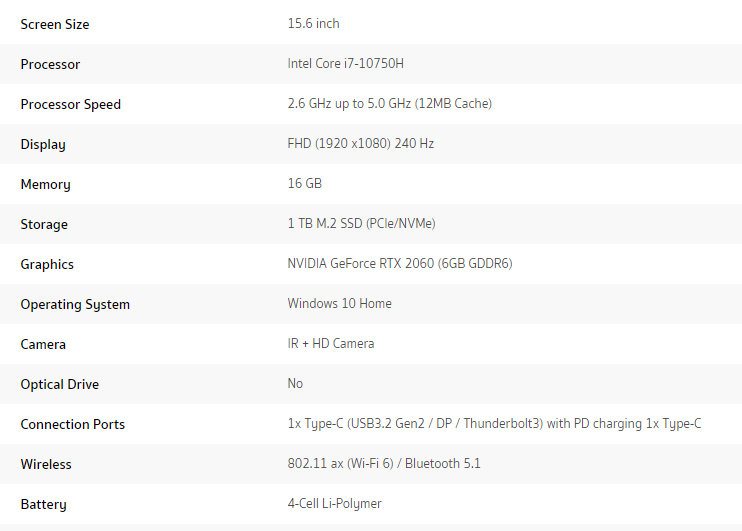
Task: Select 1 TB M.2 SSD value
Action: pos(362,223)
